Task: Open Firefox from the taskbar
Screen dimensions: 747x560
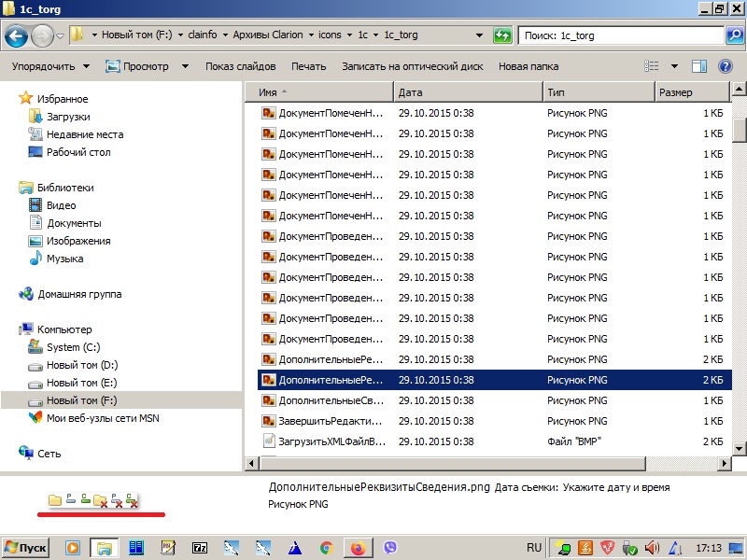Action: click(358, 548)
